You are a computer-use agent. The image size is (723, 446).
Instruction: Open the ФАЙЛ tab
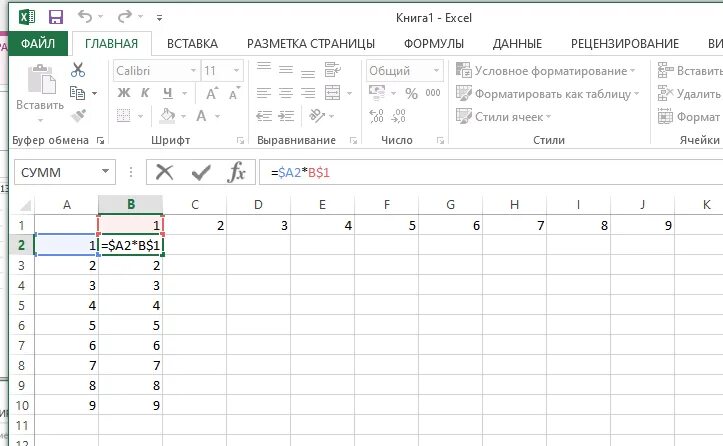click(38, 43)
